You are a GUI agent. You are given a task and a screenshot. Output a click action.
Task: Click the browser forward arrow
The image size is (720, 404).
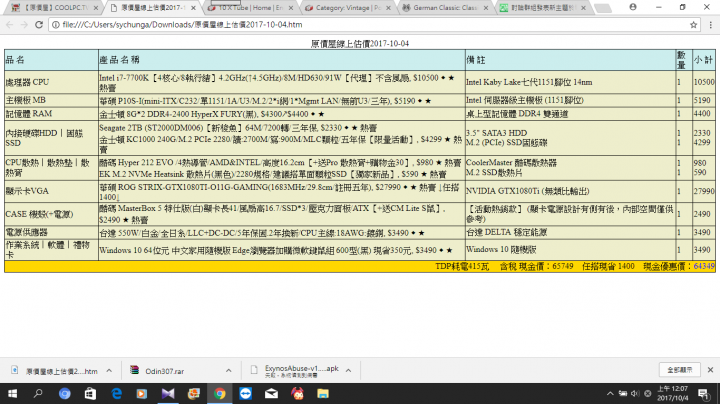[x=24, y=25]
